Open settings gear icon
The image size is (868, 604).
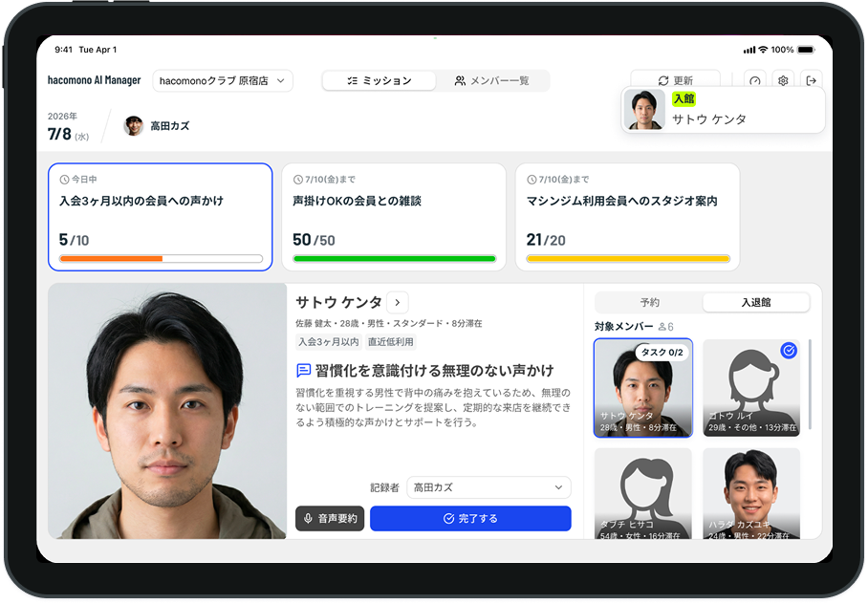(x=783, y=81)
